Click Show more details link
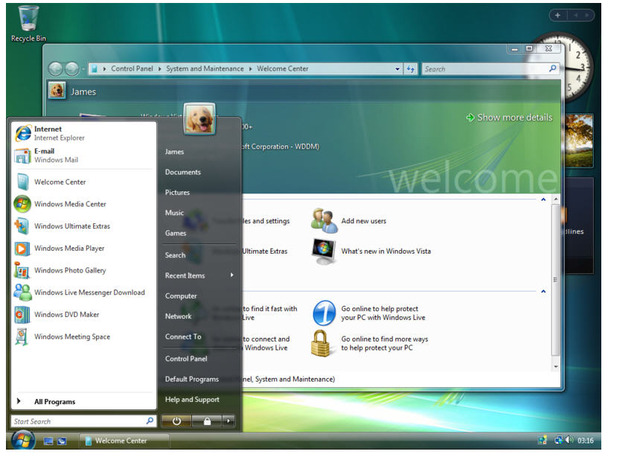The image size is (640, 457). click(x=509, y=118)
